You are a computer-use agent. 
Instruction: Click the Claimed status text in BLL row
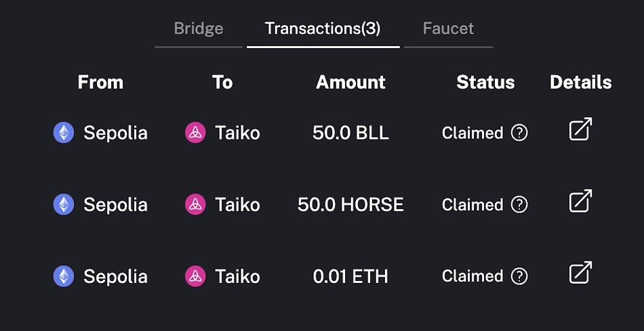click(x=472, y=133)
